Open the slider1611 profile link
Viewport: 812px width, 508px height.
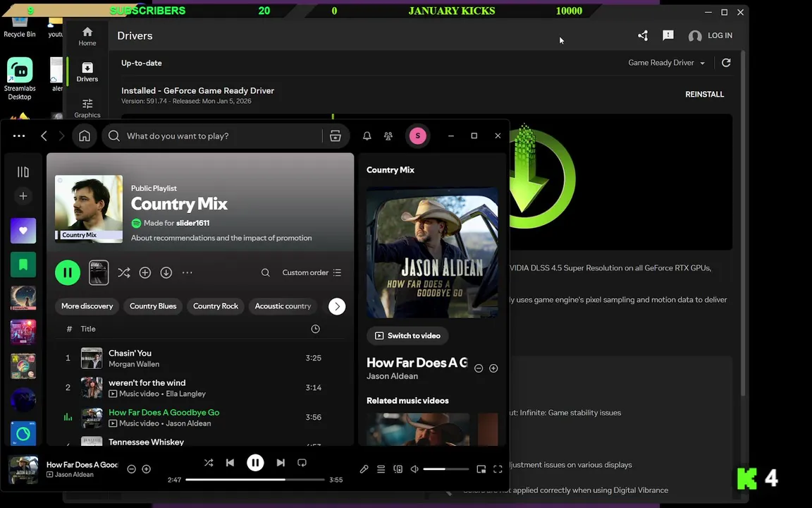click(192, 224)
